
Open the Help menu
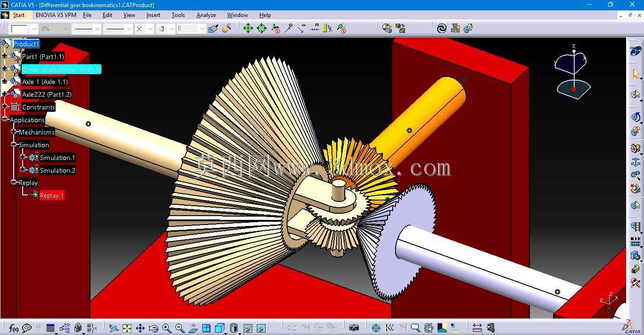pyautogui.click(x=265, y=15)
